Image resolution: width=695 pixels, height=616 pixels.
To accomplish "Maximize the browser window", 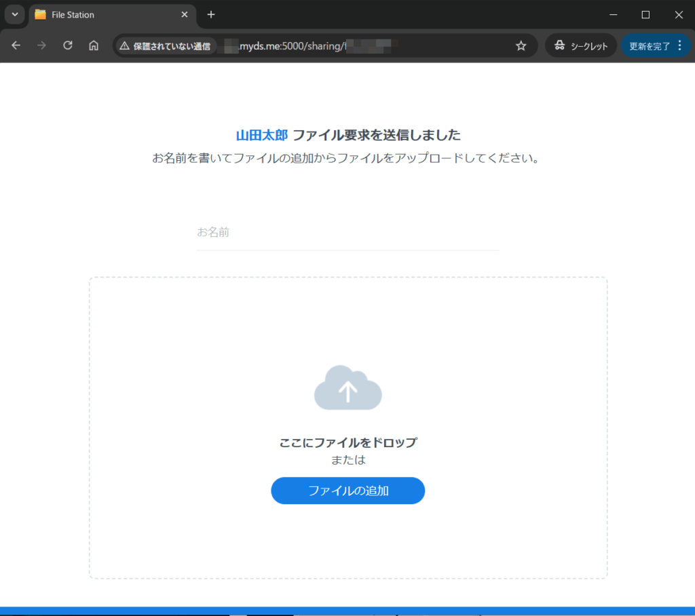I will tap(645, 14).
